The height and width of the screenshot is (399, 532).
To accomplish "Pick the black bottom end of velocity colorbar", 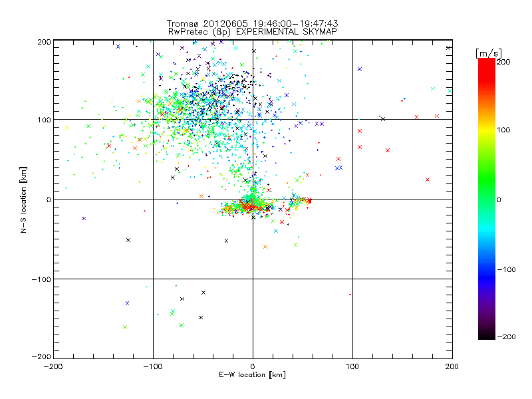I will click(487, 336).
